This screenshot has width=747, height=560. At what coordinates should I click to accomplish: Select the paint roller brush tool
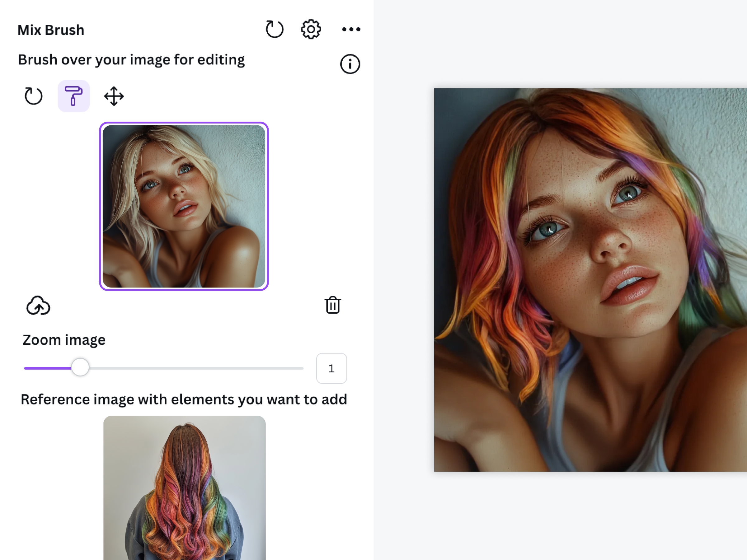pos(74,96)
